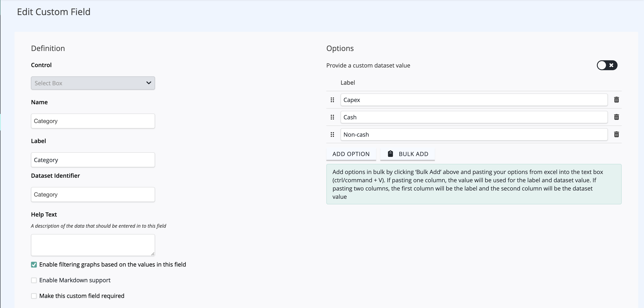Click the 'Provide a custom dataset value' text
Viewport: 644px width, 308px height.
click(368, 65)
